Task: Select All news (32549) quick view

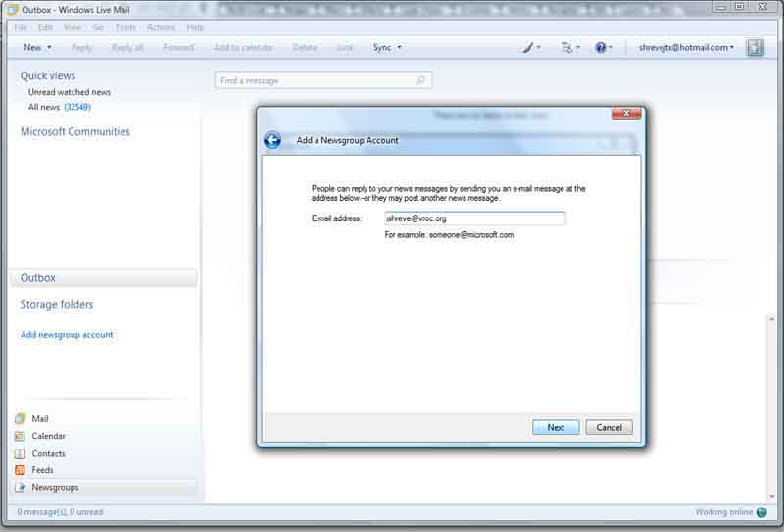Action: click(60, 107)
